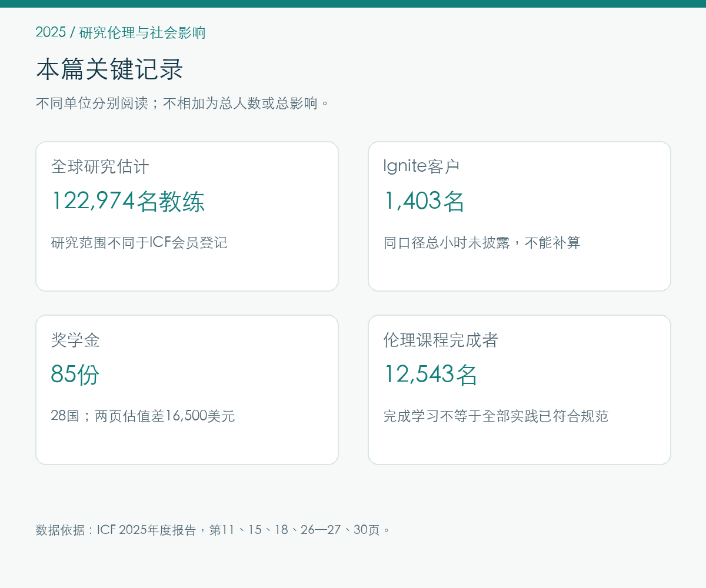
Task: Select the value '122,974名教练'
Action: click(x=128, y=201)
